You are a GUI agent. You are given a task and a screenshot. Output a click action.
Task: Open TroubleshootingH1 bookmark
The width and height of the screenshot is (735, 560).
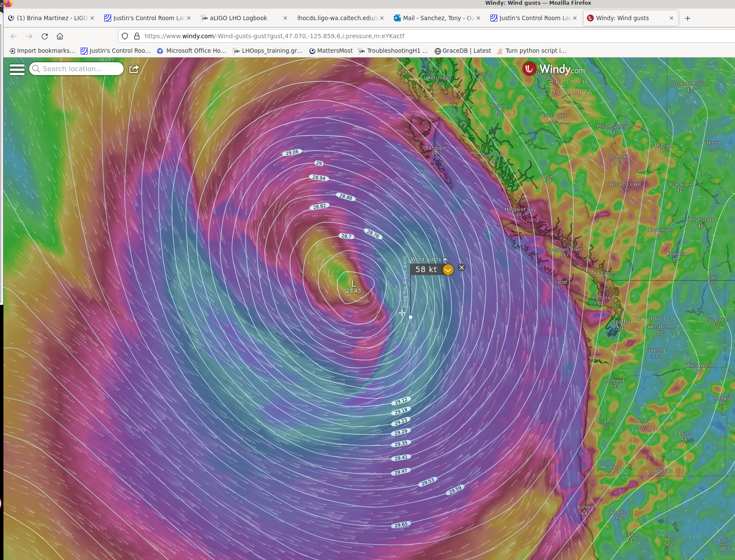[393, 51]
